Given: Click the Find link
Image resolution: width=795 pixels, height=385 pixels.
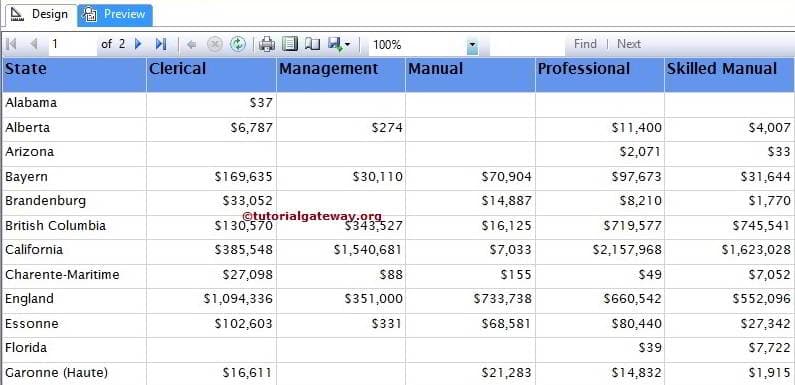Looking at the screenshot, I should 585,44.
